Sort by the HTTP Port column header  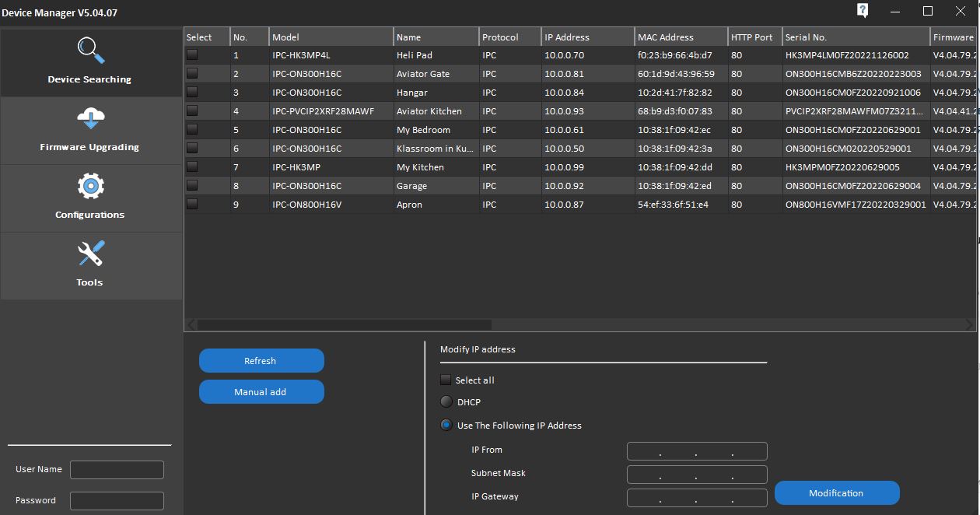click(755, 37)
